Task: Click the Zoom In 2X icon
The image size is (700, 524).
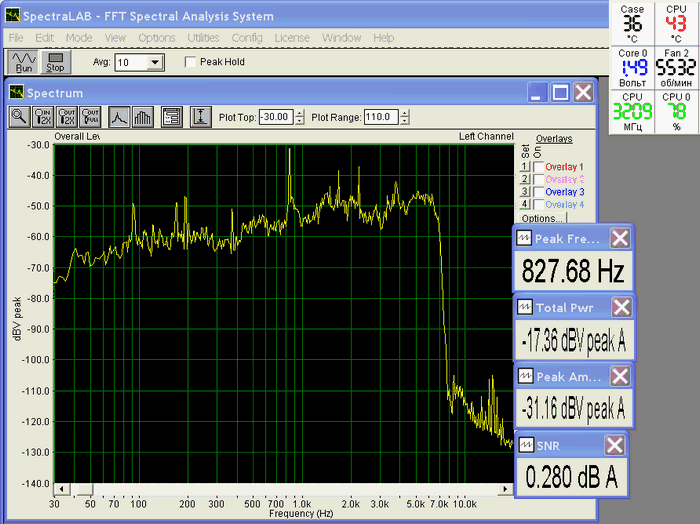Action: [x=43, y=116]
